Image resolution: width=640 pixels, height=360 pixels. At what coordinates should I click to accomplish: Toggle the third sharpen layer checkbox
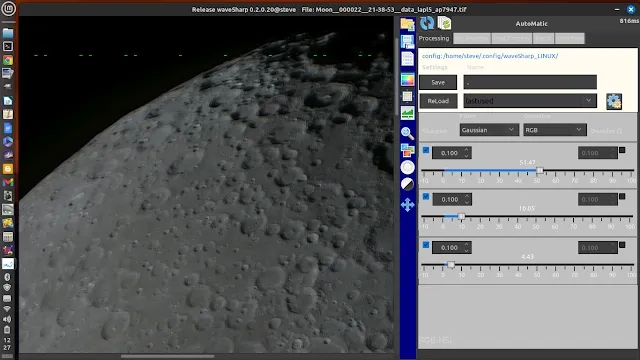tap(426, 244)
